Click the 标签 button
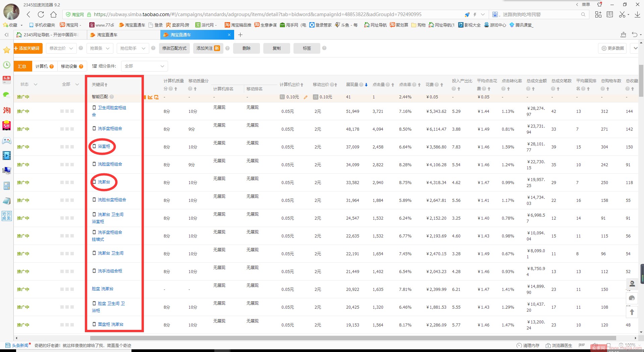644x352 pixels. click(307, 48)
